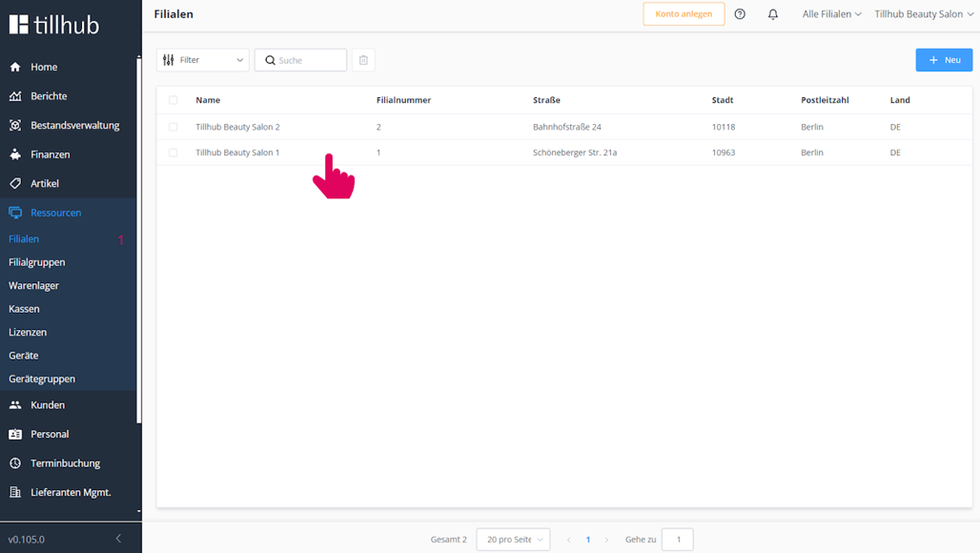The image size is (980, 553).
Task: Check the checkbox for Tillhub Beauty Salon 2
Action: click(174, 126)
